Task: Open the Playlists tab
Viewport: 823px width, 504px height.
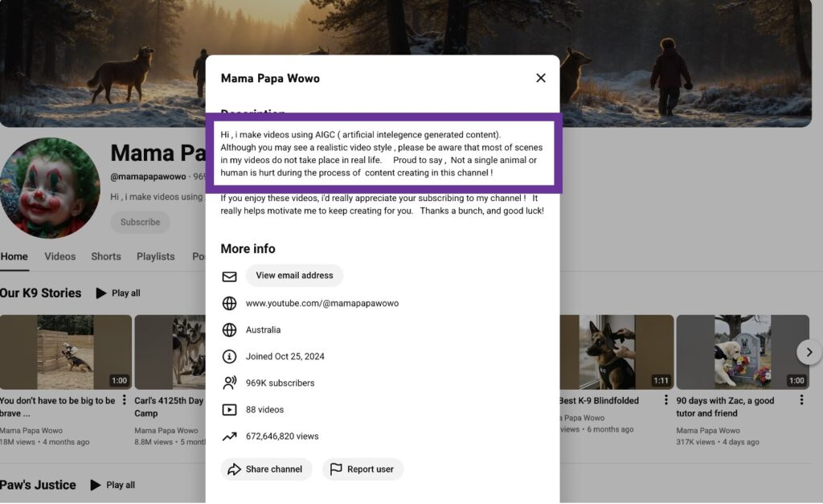Action: coord(155,256)
